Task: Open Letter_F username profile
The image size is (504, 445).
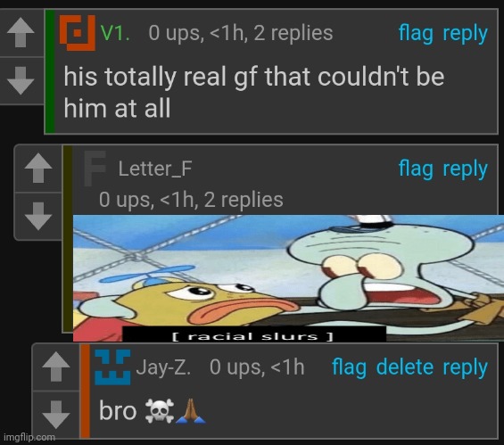Action: point(155,169)
